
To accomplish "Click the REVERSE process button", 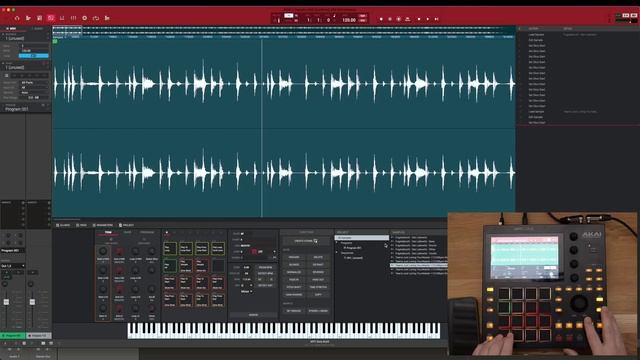I will pyautogui.click(x=318, y=272).
